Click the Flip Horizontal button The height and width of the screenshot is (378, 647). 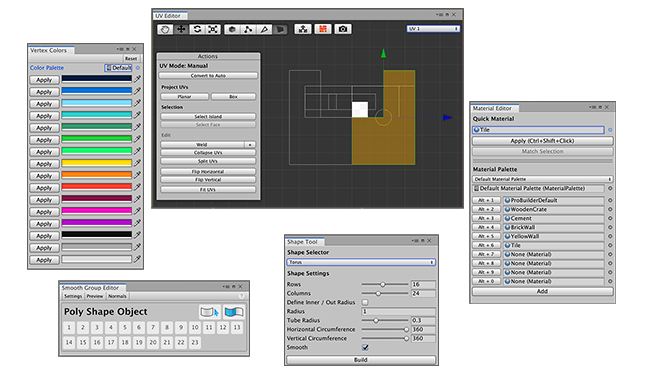pyautogui.click(x=208, y=172)
